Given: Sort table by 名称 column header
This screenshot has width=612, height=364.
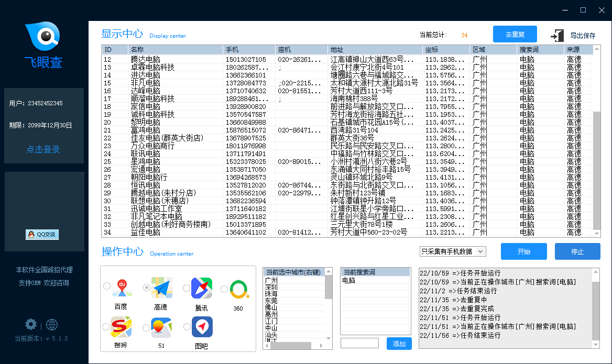Looking at the screenshot, I should point(176,50).
